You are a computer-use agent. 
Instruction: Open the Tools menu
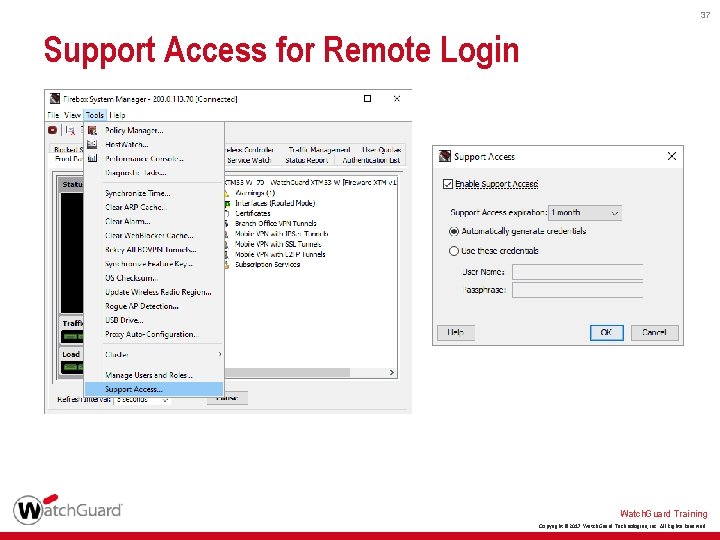coord(95,115)
